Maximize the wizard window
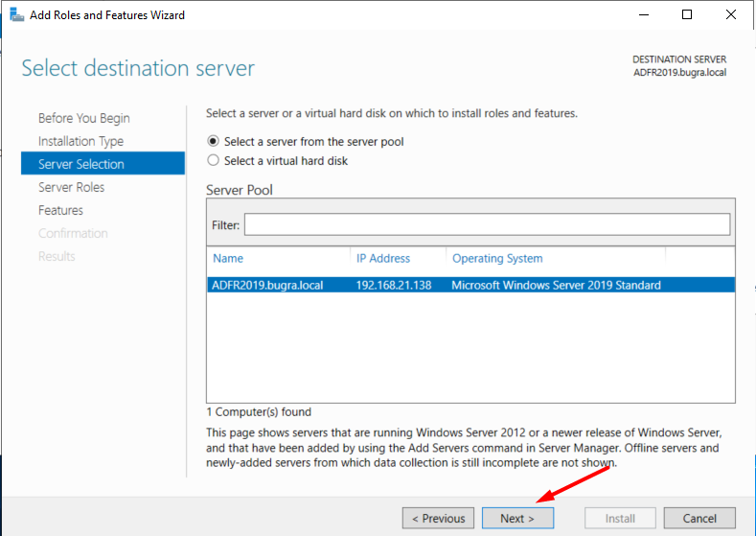This screenshot has width=756, height=536. coord(687,15)
